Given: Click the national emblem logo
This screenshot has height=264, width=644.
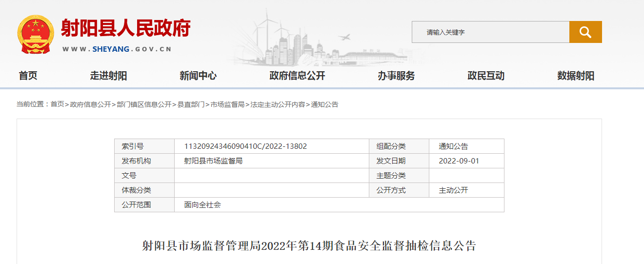Looking at the screenshot, I should coord(35,34).
